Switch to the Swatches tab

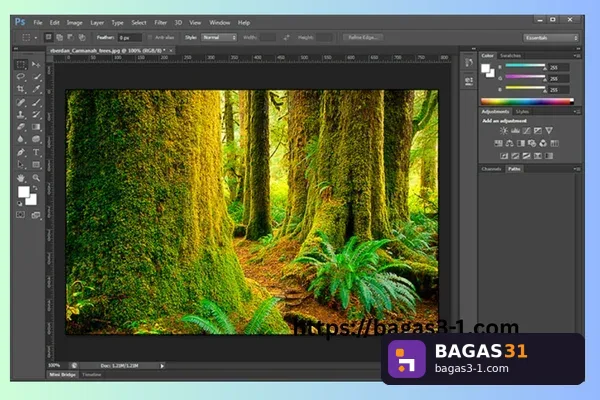coord(510,56)
